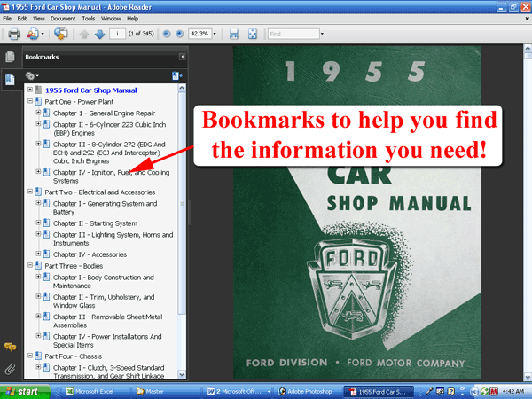Collapse Part One - Power Plant bookmark
The height and width of the screenshot is (399, 532).
click(30, 101)
